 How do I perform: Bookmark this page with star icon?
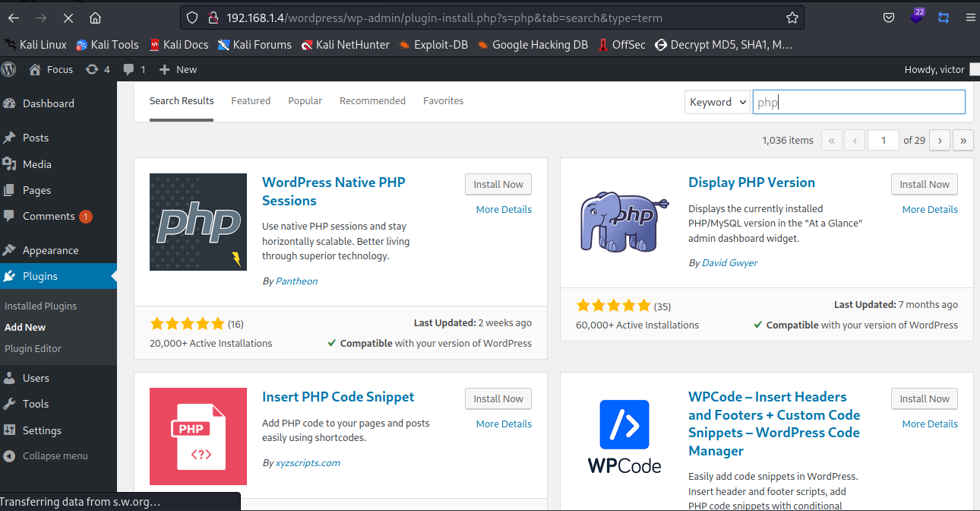792,17
